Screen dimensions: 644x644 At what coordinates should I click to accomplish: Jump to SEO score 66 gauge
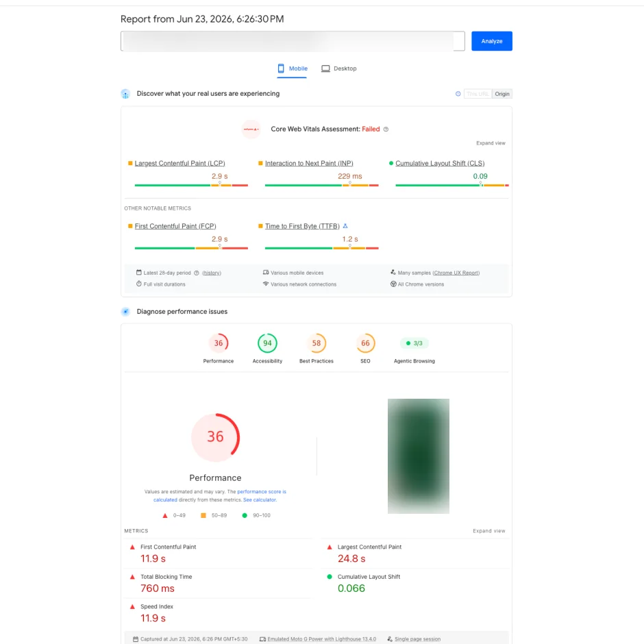point(365,343)
